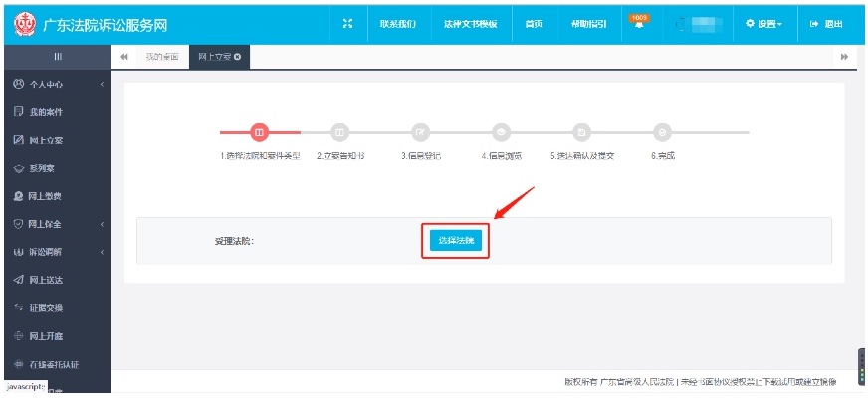Expand 个人中心 submenu chevron
This screenshot has width=868, height=398.
pyautogui.click(x=103, y=85)
